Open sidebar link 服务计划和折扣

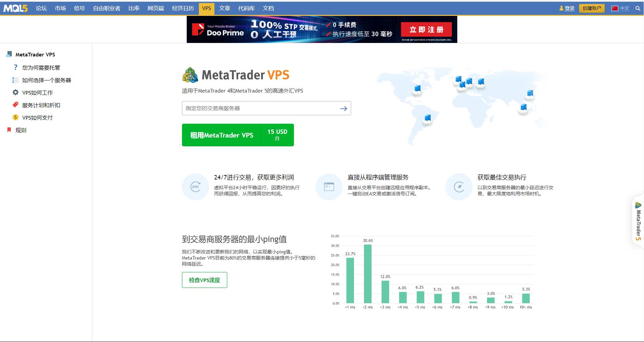pyautogui.click(x=41, y=105)
